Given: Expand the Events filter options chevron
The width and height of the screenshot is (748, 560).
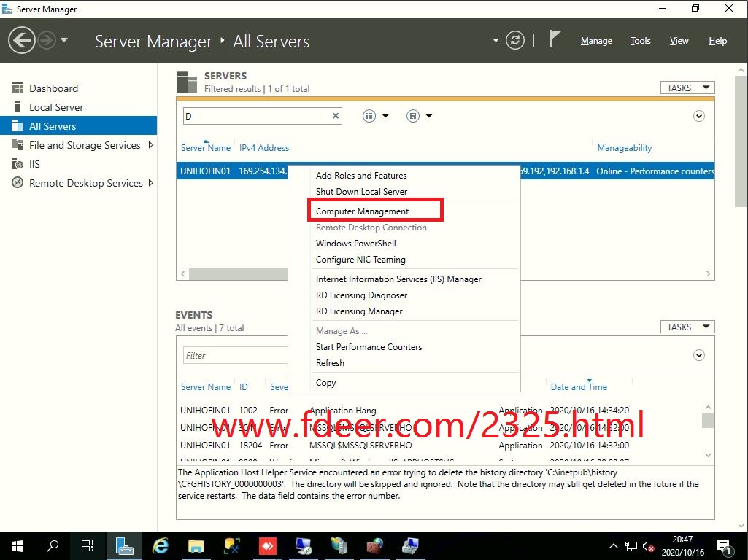Looking at the screenshot, I should [699, 356].
